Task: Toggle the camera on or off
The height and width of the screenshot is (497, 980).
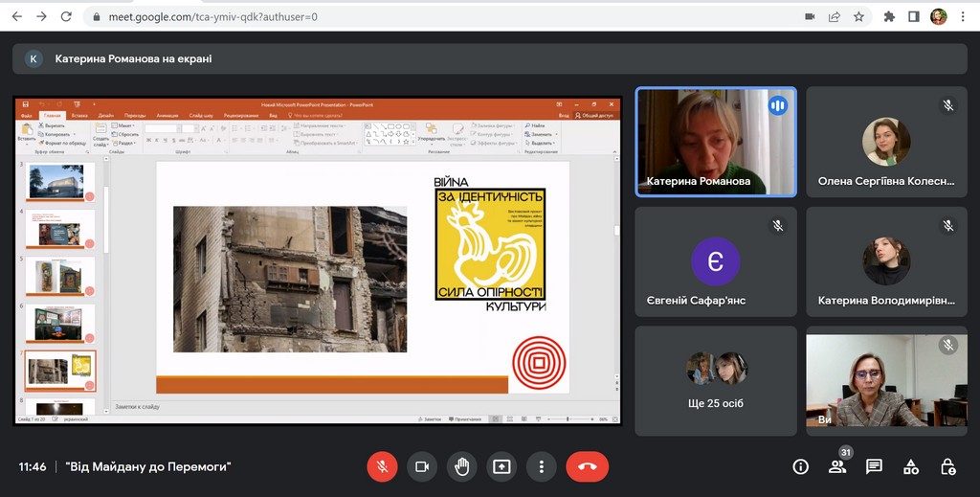Action: coord(421,466)
